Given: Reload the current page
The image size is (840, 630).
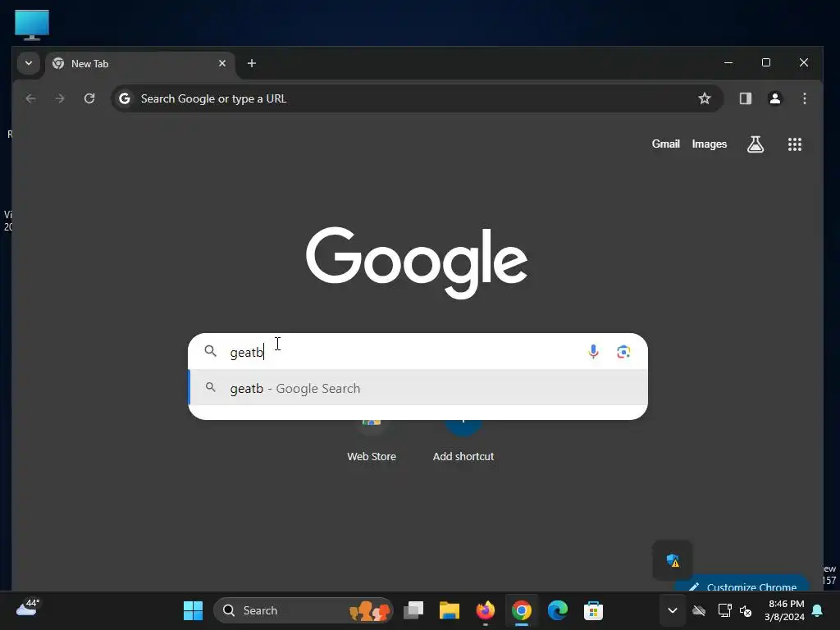Looking at the screenshot, I should coord(89,98).
